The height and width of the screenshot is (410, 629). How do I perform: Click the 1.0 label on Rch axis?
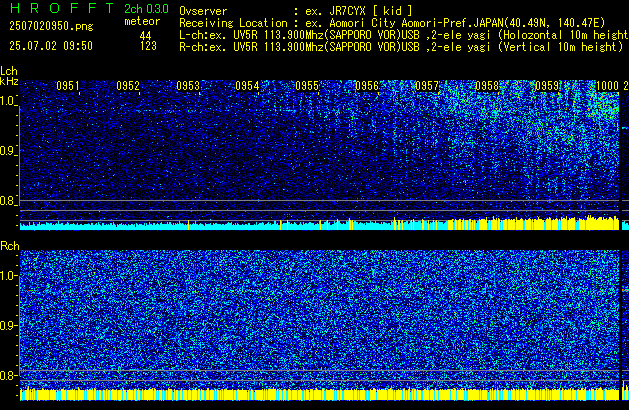pyautogui.click(x=8, y=275)
